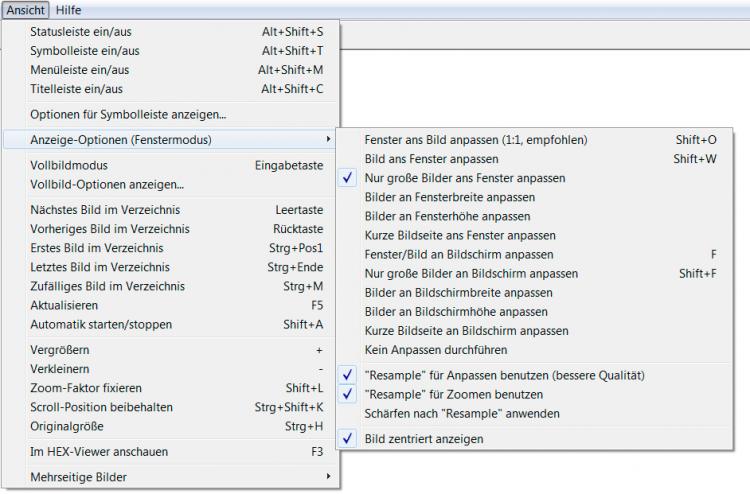Open Im HEX-Viewer anschauen
This screenshot has width=750, height=494.
(x=99, y=452)
